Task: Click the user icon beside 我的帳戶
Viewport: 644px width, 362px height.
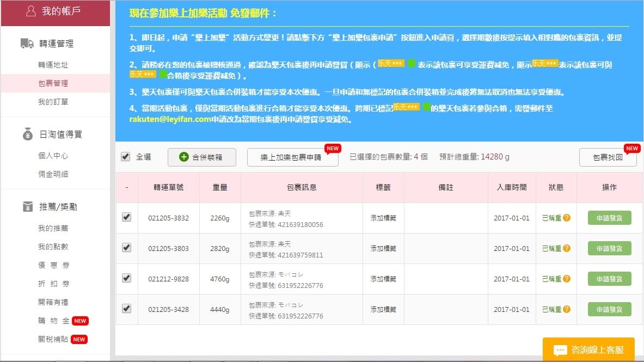Action: (x=31, y=11)
